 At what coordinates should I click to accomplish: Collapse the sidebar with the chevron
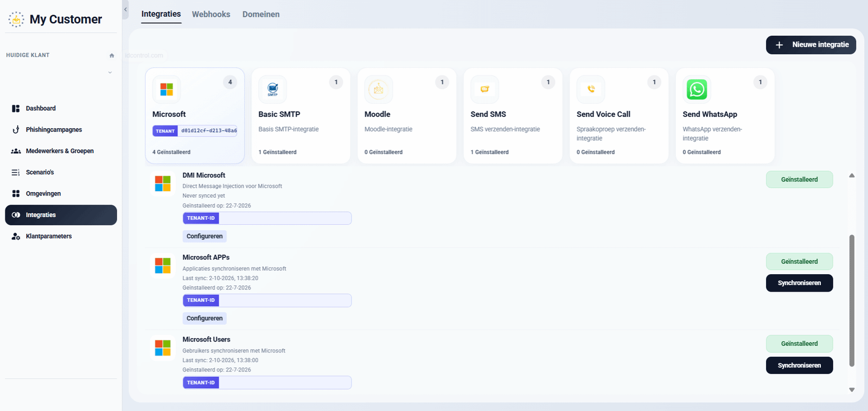pos(125,10)
